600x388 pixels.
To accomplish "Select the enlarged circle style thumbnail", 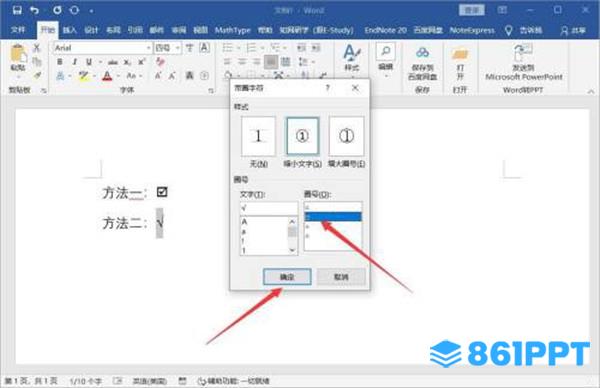I will pyautogui.click(x=346, y=136).
